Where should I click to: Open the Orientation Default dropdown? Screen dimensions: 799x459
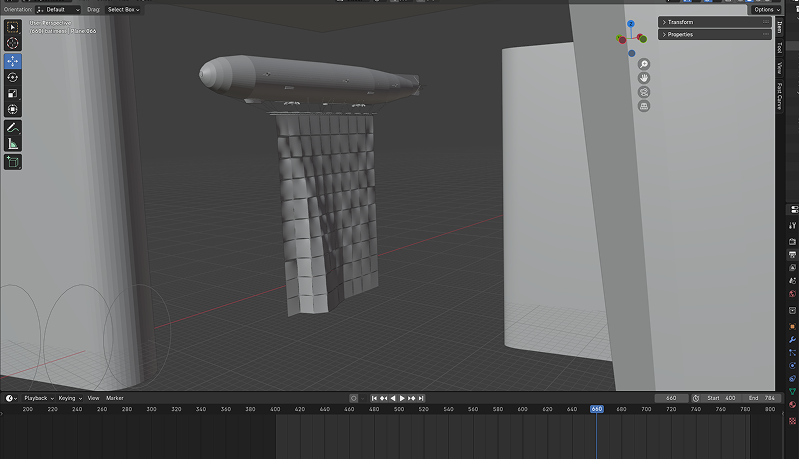pyautogui.click(x=58, y=9)
